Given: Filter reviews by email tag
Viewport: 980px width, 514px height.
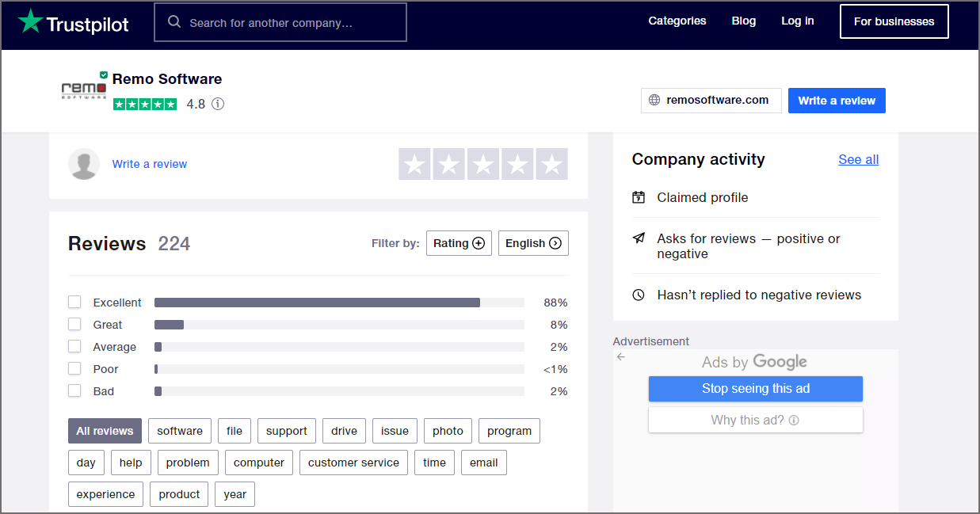Looking at the screenshot, I should [484, 463].
